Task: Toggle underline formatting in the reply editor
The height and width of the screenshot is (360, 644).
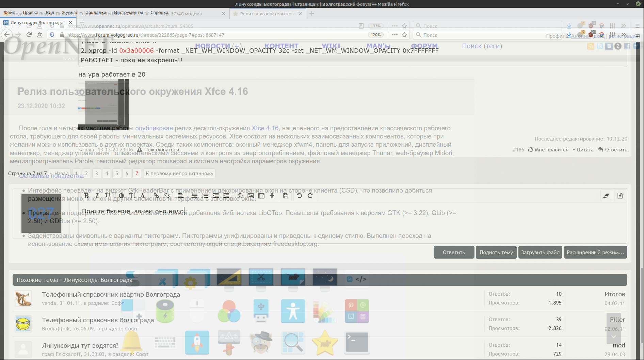Action: [108, 196]
